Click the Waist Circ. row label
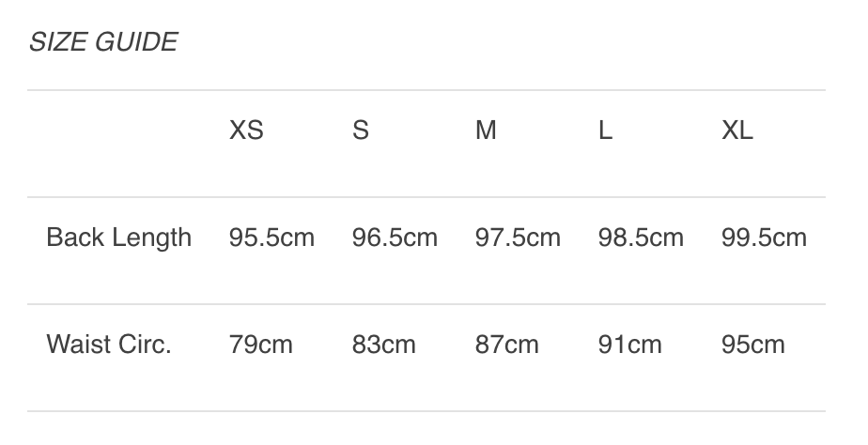This screenshot has height=445, width=868. 109,345
